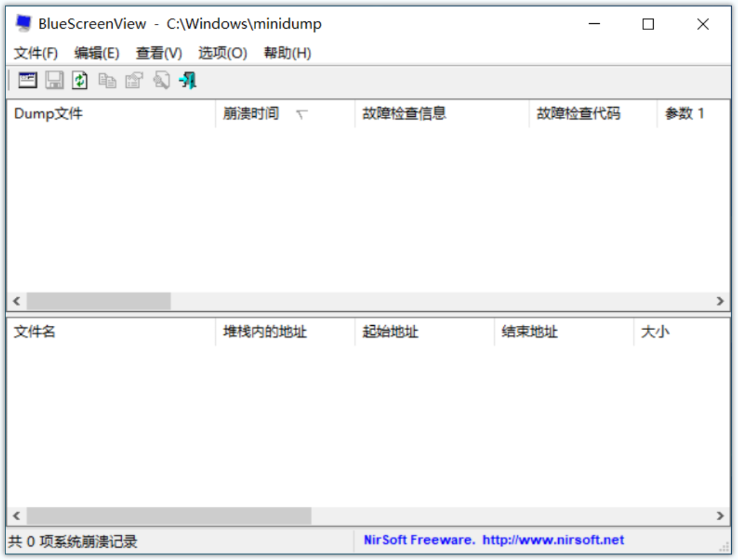Image resolution: width=738 pixels, height=560 pixels.
Task: Click the Find magnifier toolbar icon
Action: (x=161, y=80)
